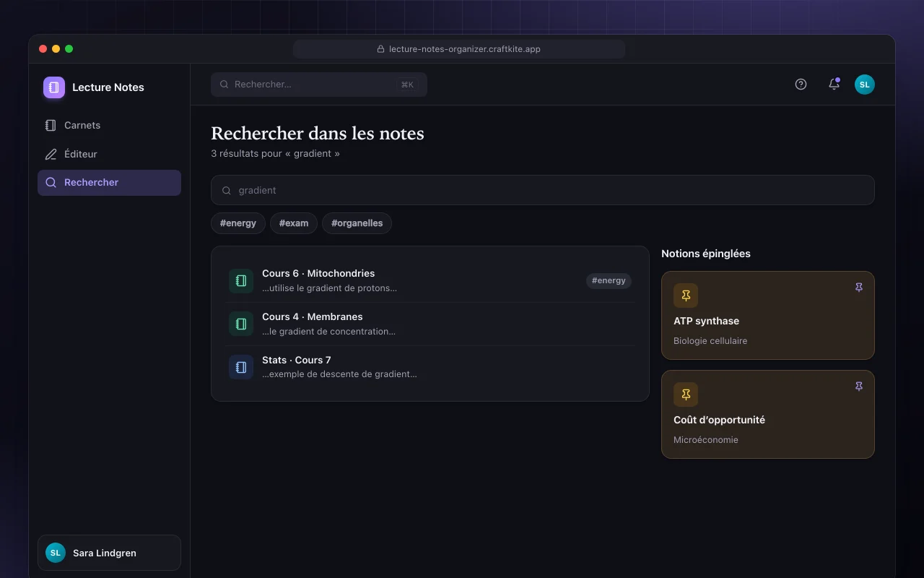Click the 3 résultats pour « gradient » text
Image resolution: width=924 pixels, height=578 pixels.
pyautogui.click(x=275, y=154)
